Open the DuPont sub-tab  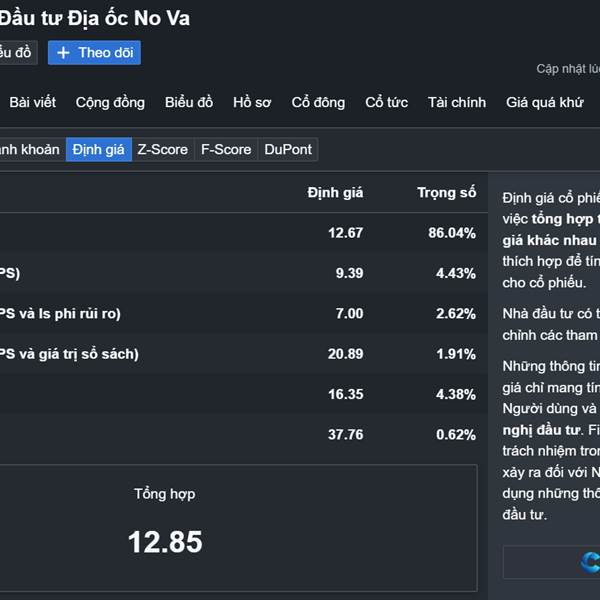(288, 149)
